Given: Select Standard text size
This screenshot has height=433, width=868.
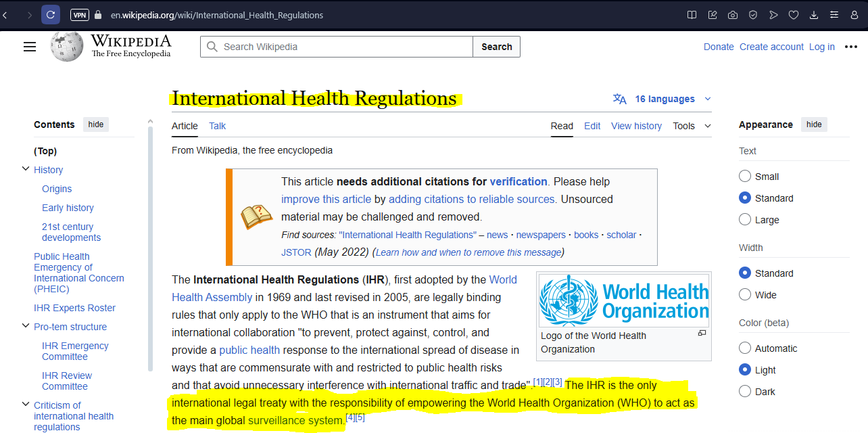Looking at the screenshot, I should coord(745,198).
